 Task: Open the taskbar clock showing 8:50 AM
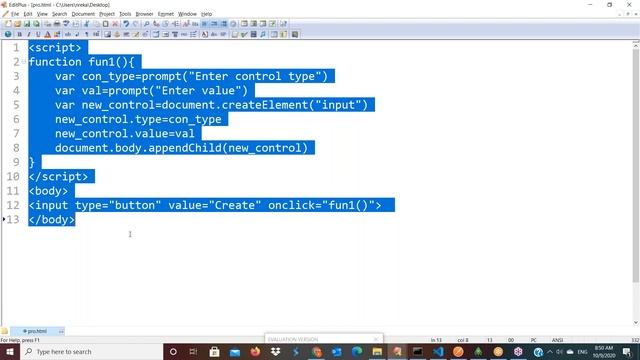click(x=604, y=351)
